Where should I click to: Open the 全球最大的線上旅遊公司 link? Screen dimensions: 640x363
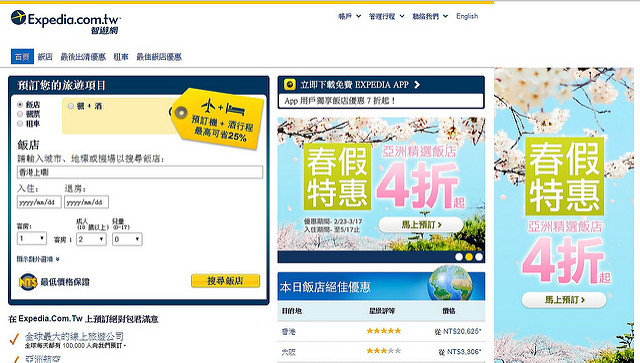(74, 336)
